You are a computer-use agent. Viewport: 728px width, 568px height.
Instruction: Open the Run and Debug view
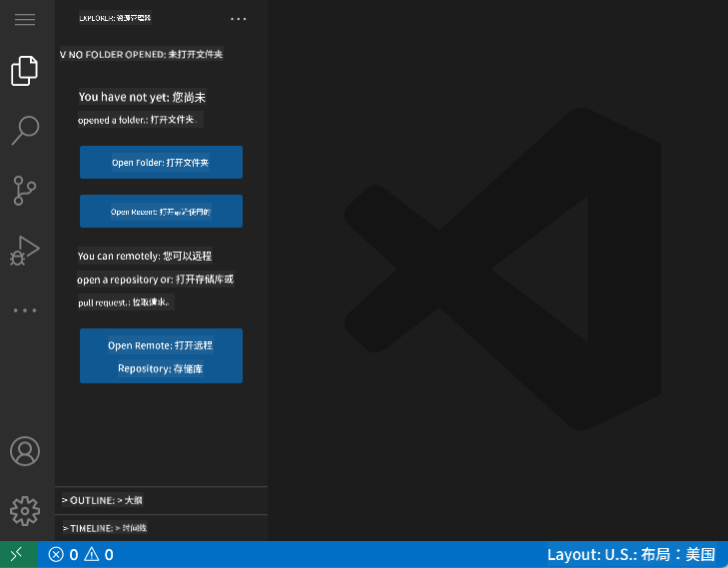pyautogui.click(x=25, y=250)
